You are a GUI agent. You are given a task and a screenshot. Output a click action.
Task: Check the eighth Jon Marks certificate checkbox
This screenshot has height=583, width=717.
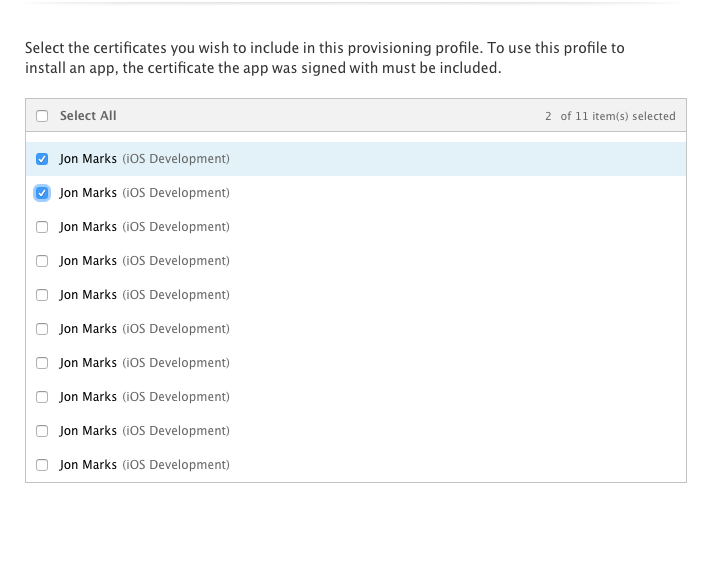click(42, 397)
